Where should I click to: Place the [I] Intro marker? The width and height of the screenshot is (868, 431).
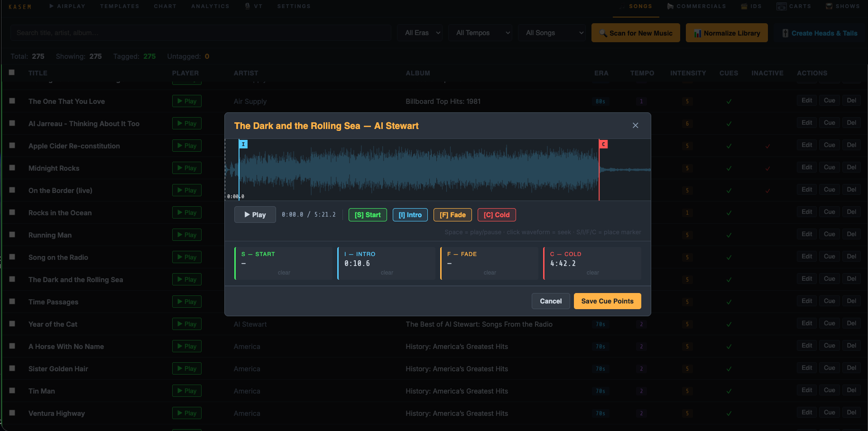pyautogui.click(x=410, y=215)
